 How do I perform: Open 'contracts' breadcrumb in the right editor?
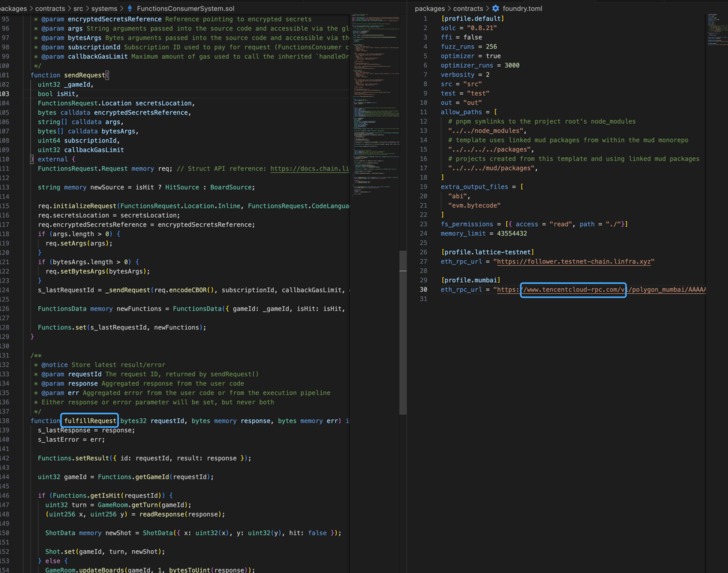tap(468, 8)
